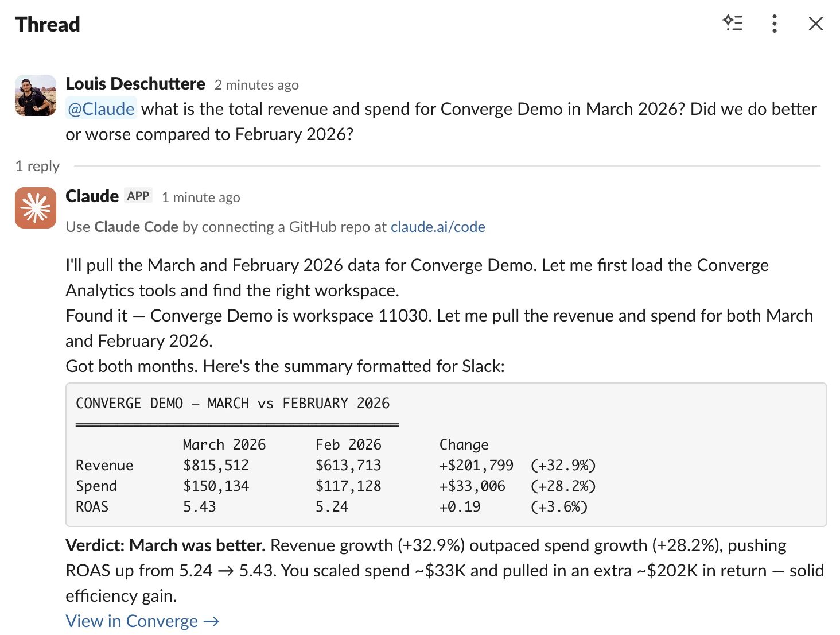This screenshot has width=840, height=635.
Task: Select revenue change +$201,799
Action: [476, 466]
